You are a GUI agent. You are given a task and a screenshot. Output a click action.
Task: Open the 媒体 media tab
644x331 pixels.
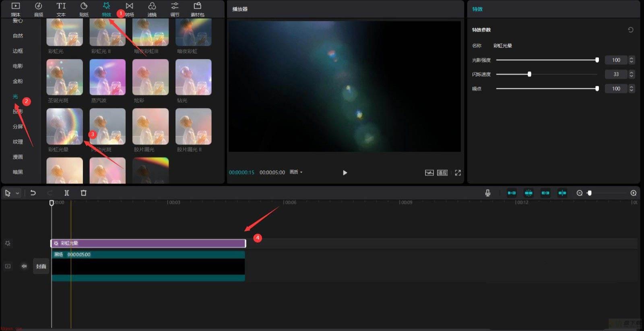15,9
